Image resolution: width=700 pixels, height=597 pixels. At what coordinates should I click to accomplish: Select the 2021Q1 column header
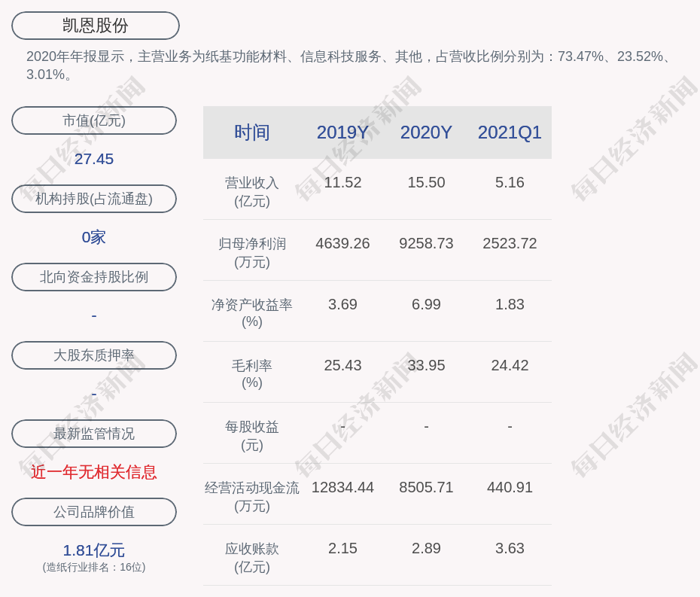tap(510, 132)
